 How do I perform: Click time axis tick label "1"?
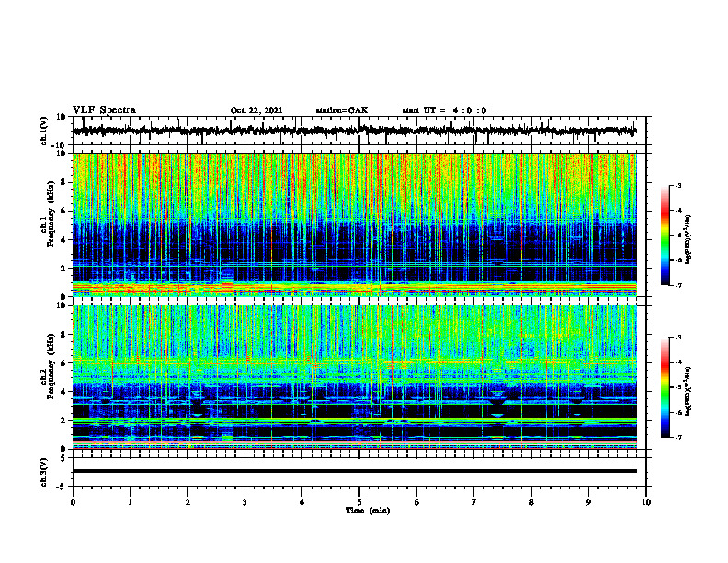point(130,502)
